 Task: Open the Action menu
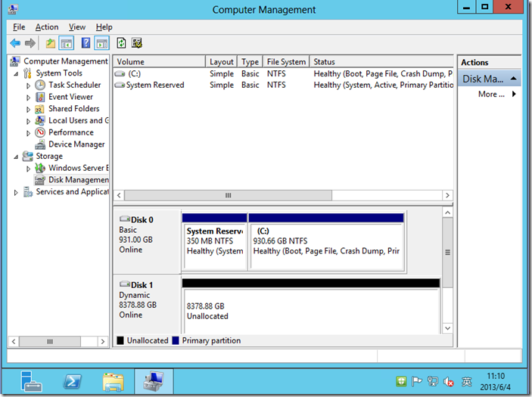tap(47, 27)
